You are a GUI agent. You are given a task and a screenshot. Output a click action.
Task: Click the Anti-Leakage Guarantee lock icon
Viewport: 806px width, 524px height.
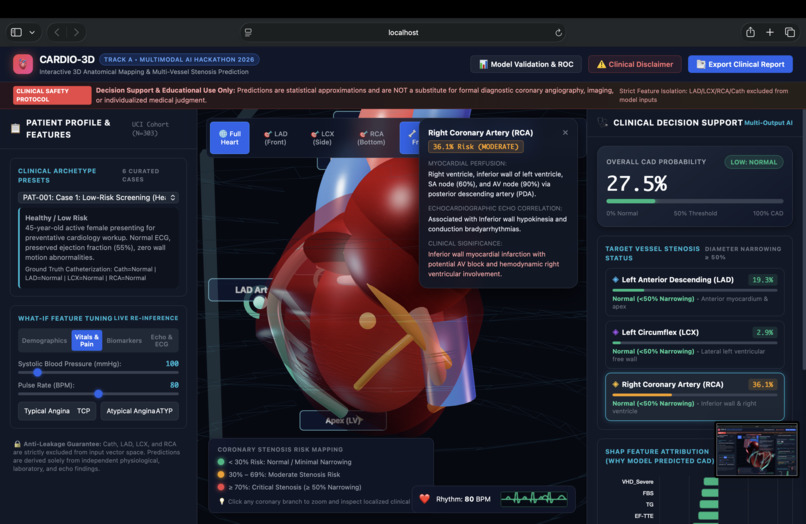point(17,443)
